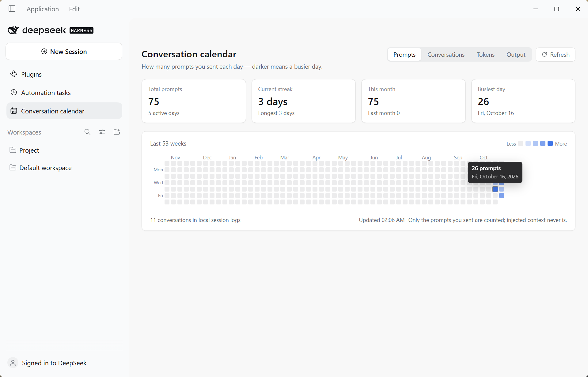Screen dimensions: 588x377
Task: Click Signed in to DeepSeek
Action: (x=54, y=363)
